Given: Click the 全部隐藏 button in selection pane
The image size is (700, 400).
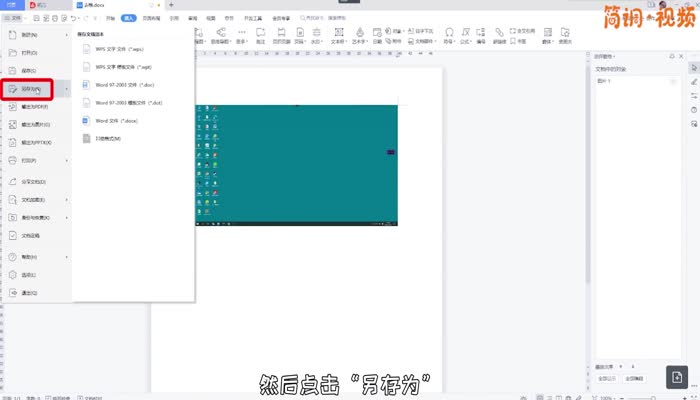Looking at the screenshot, I should point(634,378).
